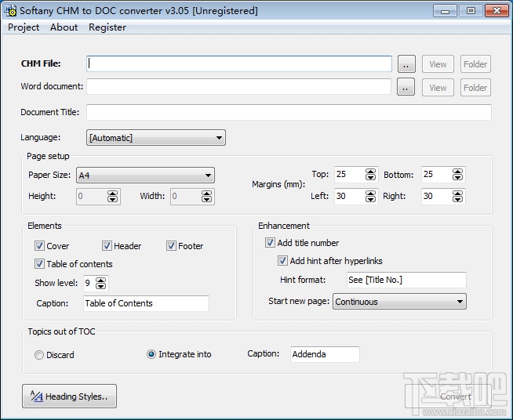Open the Register menu
Screen dimensions: 513x420
[107, 27]
